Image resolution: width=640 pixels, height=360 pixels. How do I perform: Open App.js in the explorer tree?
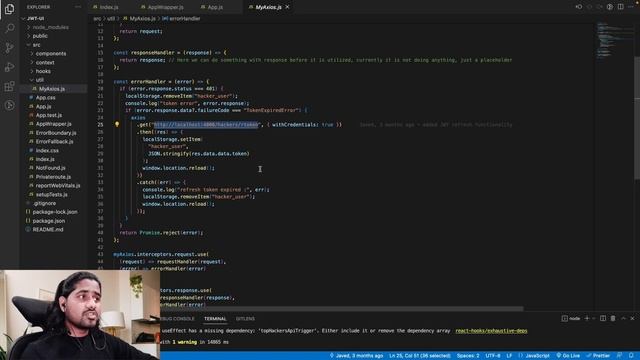pyautogui.click(x=43, y=107)
